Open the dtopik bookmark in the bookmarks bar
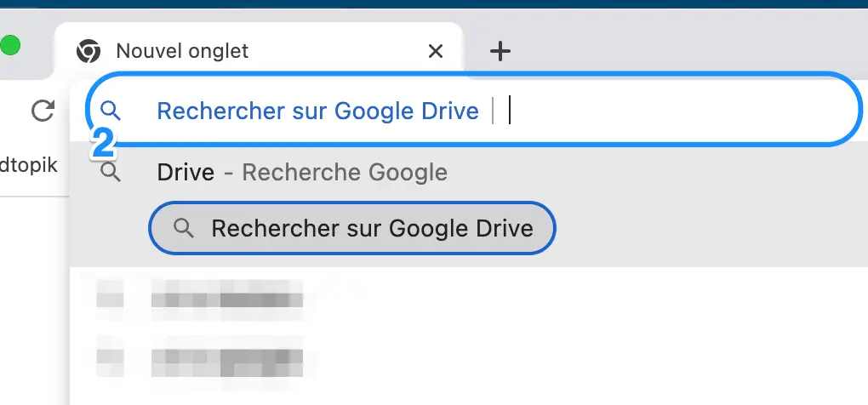This screenshot has height=405, width=868. pos(29,165)
